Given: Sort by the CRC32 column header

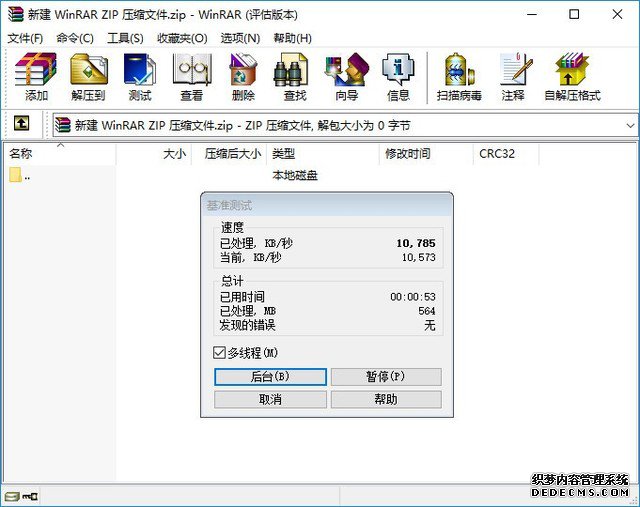Looking at the screenshot, I should 506,154.
